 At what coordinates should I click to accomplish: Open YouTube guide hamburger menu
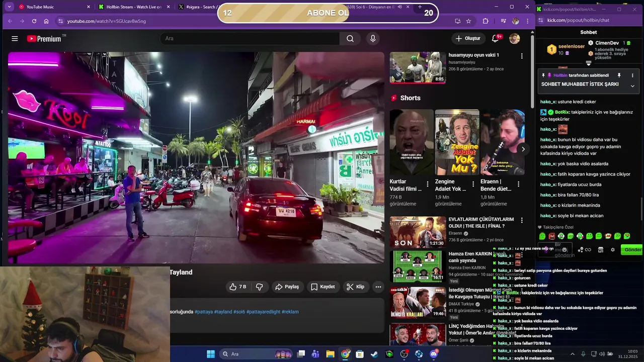15,39
